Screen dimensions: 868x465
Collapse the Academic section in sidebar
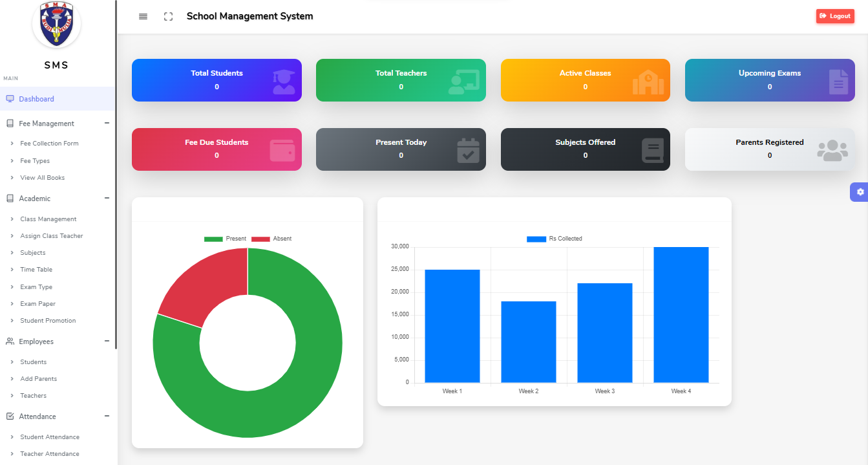[x=107, y=198]
